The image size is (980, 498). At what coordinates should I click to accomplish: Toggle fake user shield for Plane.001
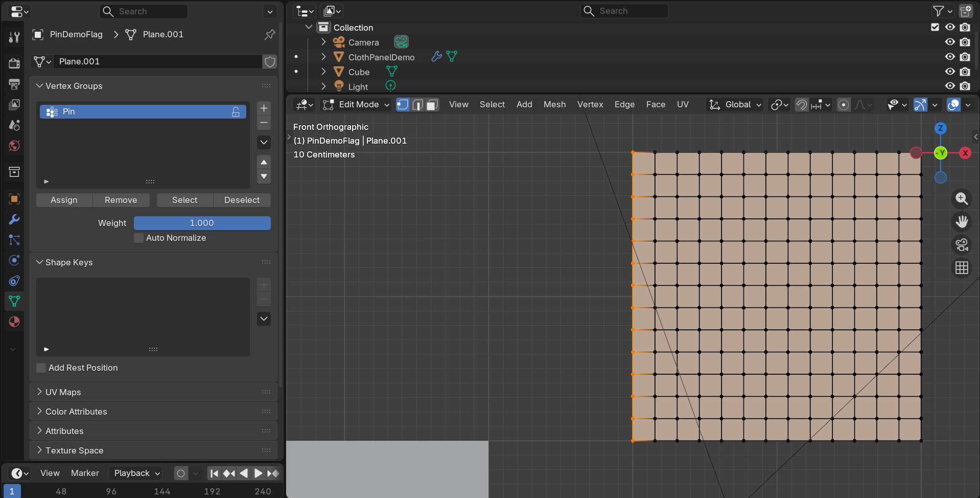tap(270, 62)
